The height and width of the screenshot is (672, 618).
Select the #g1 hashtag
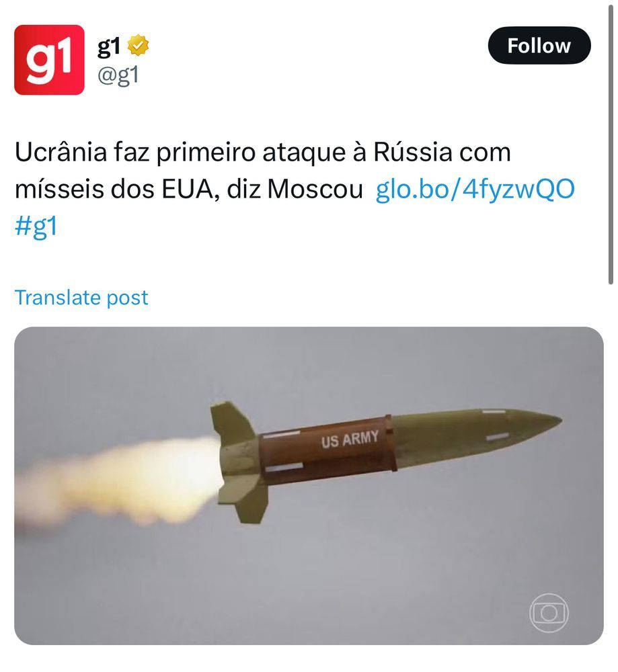click(36, 225)
